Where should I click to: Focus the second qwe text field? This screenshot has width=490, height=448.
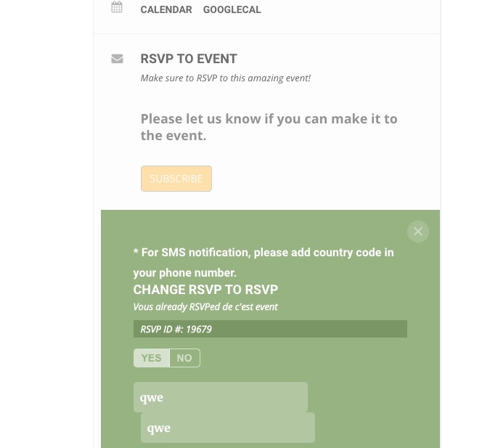coord(227,428)
